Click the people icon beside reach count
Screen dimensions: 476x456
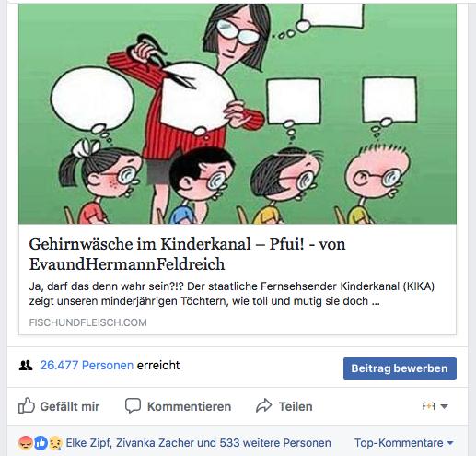26,366
